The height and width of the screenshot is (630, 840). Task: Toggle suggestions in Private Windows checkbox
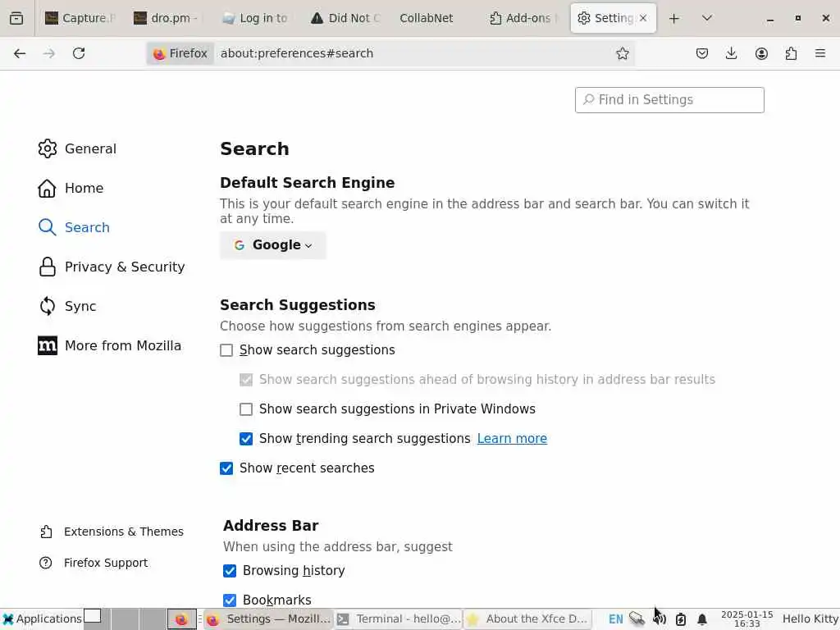[246, 409]
